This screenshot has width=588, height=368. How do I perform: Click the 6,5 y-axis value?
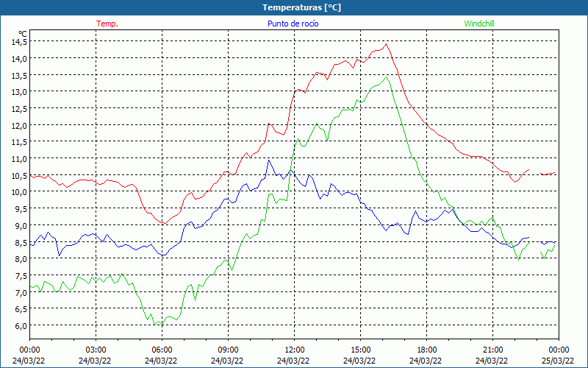pos(21,308)
